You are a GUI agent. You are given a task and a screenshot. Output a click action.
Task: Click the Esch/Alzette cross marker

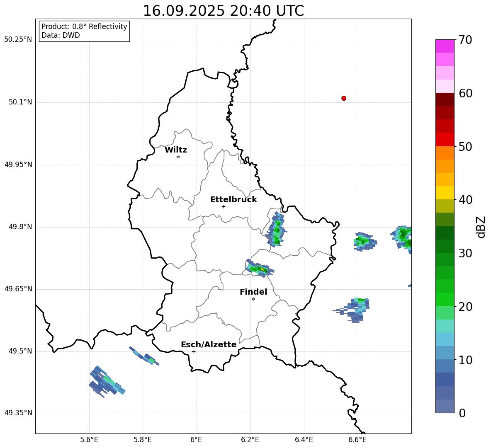point(194,351)
